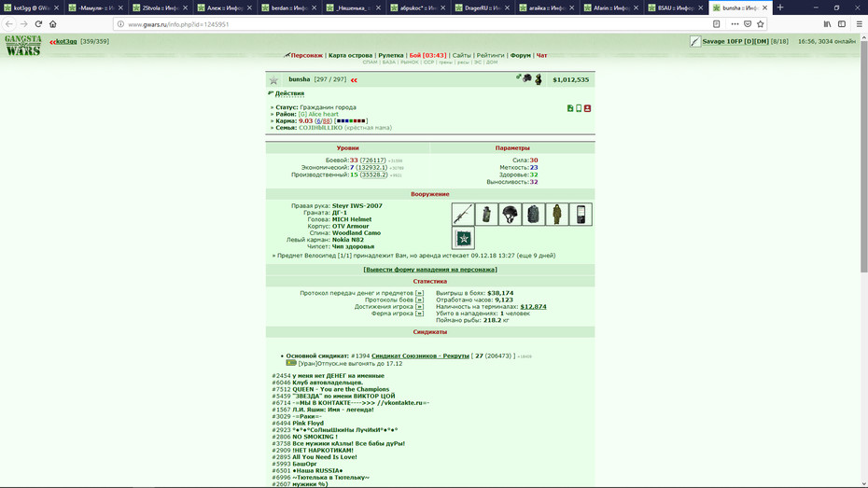
Task: Toggle reader view in the address bar
Action: 716,23
